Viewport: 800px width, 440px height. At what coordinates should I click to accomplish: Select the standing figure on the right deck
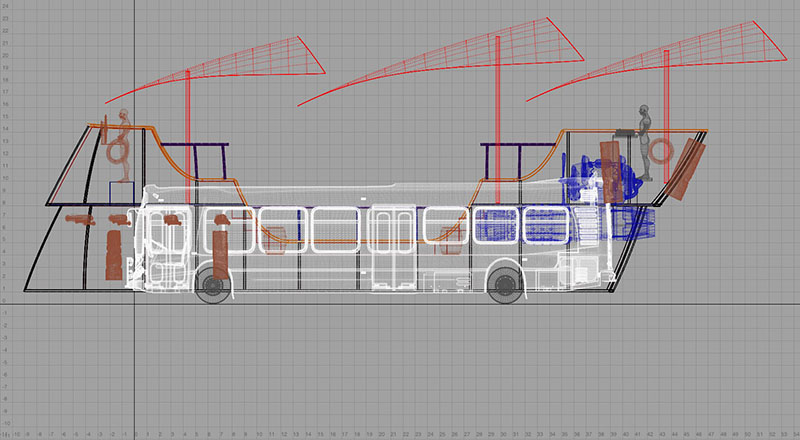tap(644, 143)
